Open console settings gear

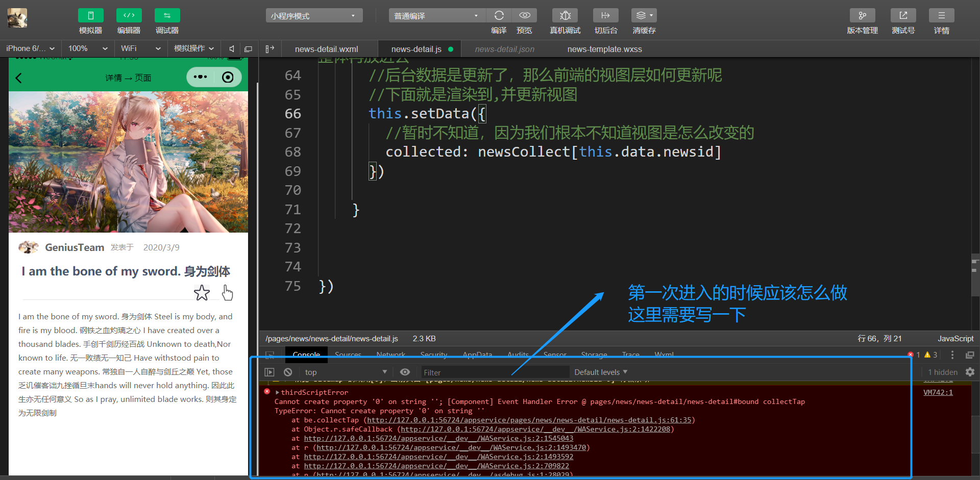[970, 372]
